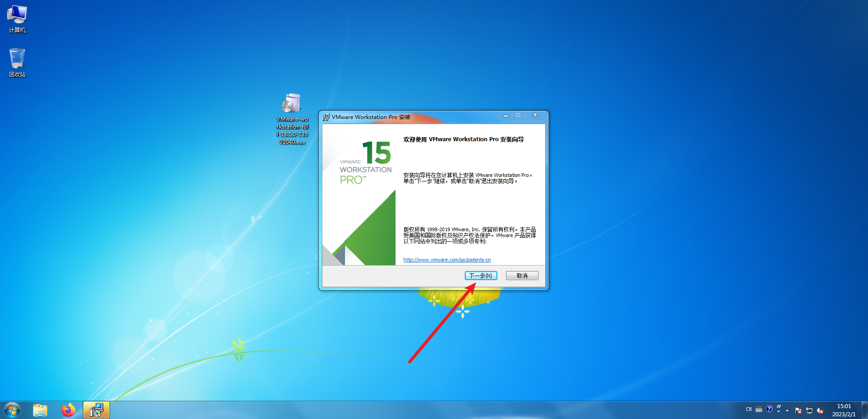Image resolution: width=868 pixels, height=419 pixels.
Task: Launch Firefox from the taskbar
Action: click(68, 410)
